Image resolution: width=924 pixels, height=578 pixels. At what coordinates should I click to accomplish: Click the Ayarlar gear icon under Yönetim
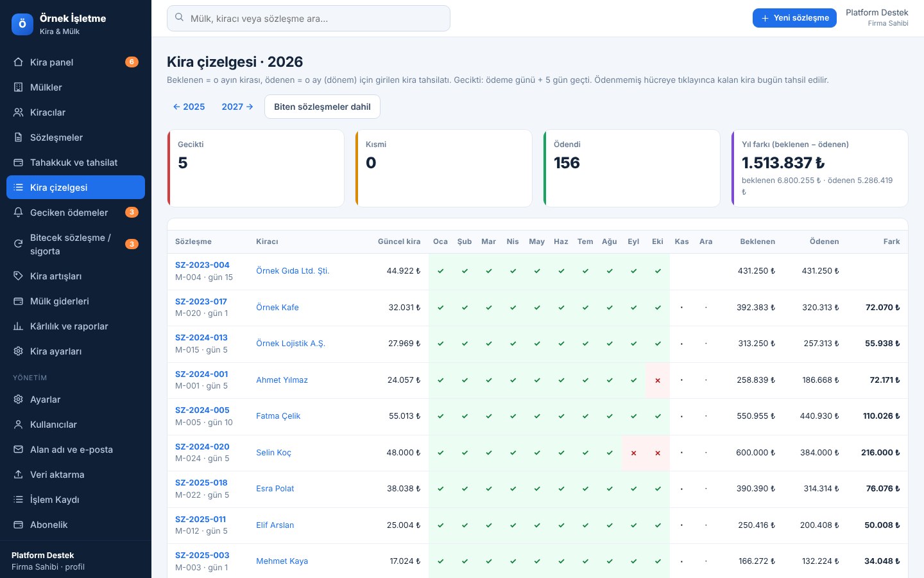point(19,399)
